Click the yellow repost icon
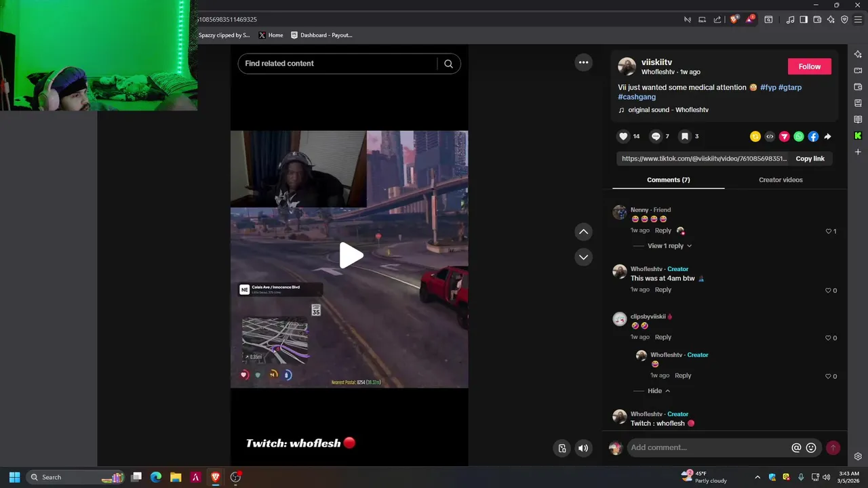Viewport: 868px width, 488px height. pyautogui.click(x=755, y=136)
